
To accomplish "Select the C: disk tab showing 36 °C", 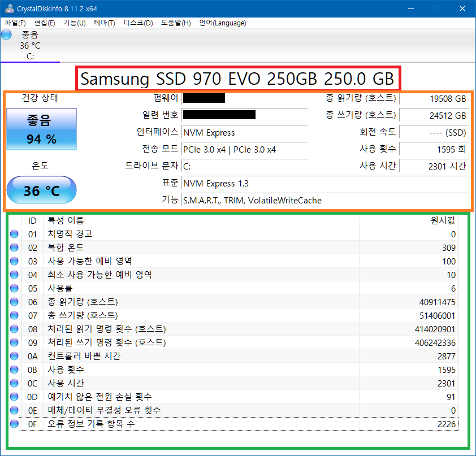I will (x=30, y=46).
